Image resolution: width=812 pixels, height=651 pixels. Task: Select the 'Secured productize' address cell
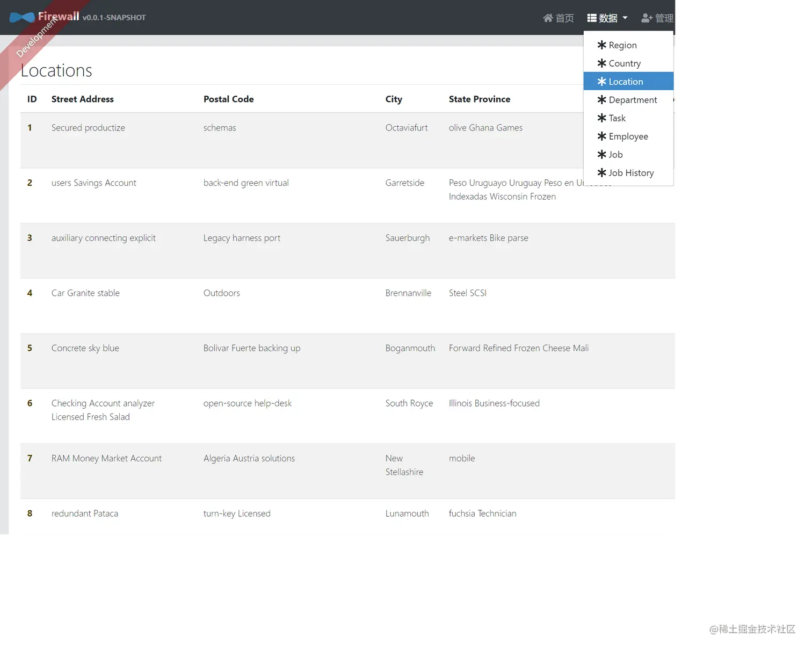point(88,128)
